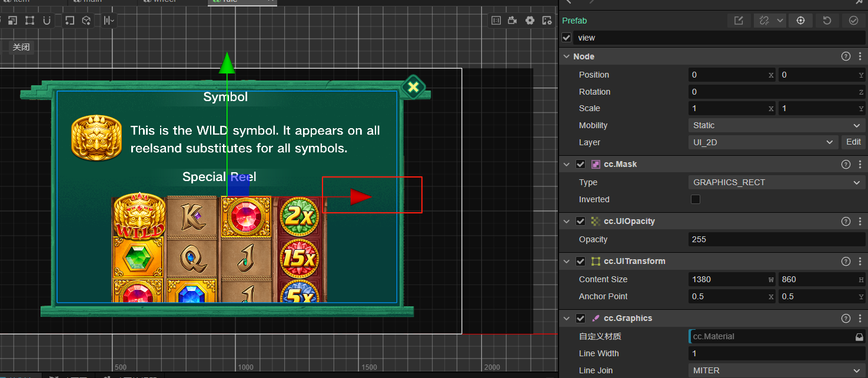
Task: Open cc.UITransform more-options menu
Action: (860, 262)
